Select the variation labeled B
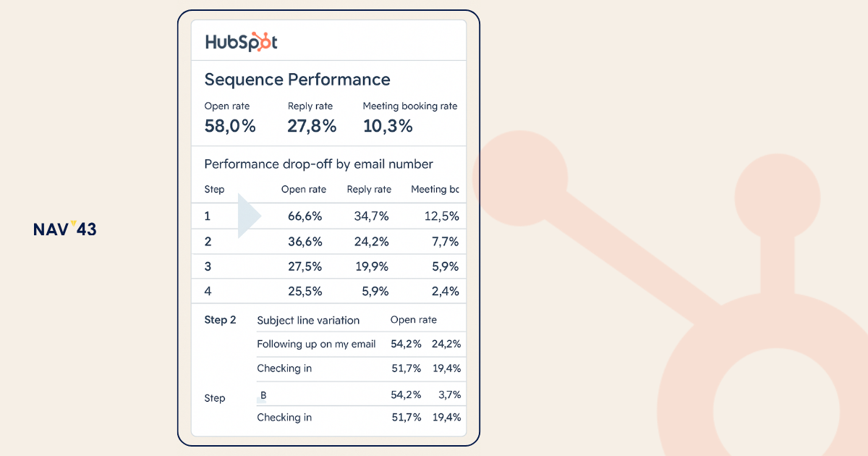 pos(263,395)
